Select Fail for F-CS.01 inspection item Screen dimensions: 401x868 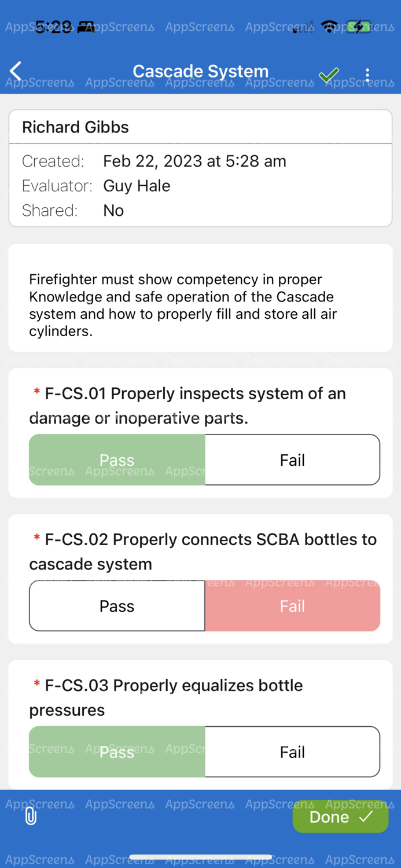(293, 459)
